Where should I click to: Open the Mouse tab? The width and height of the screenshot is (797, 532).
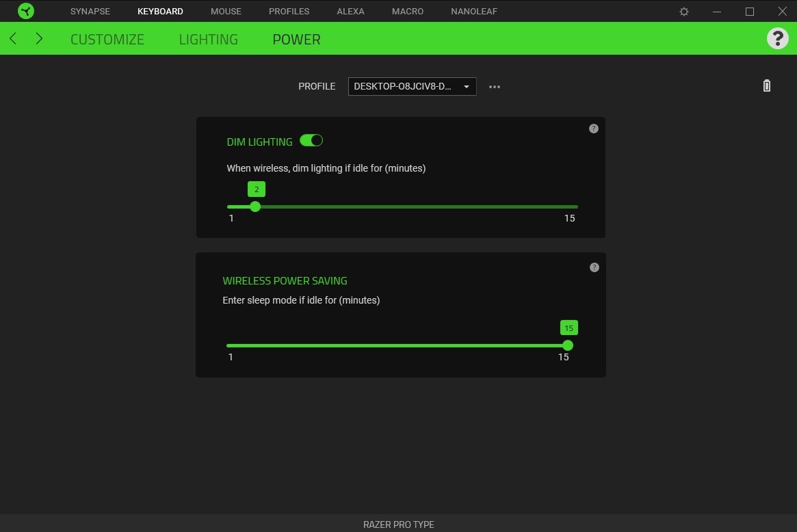226,11
